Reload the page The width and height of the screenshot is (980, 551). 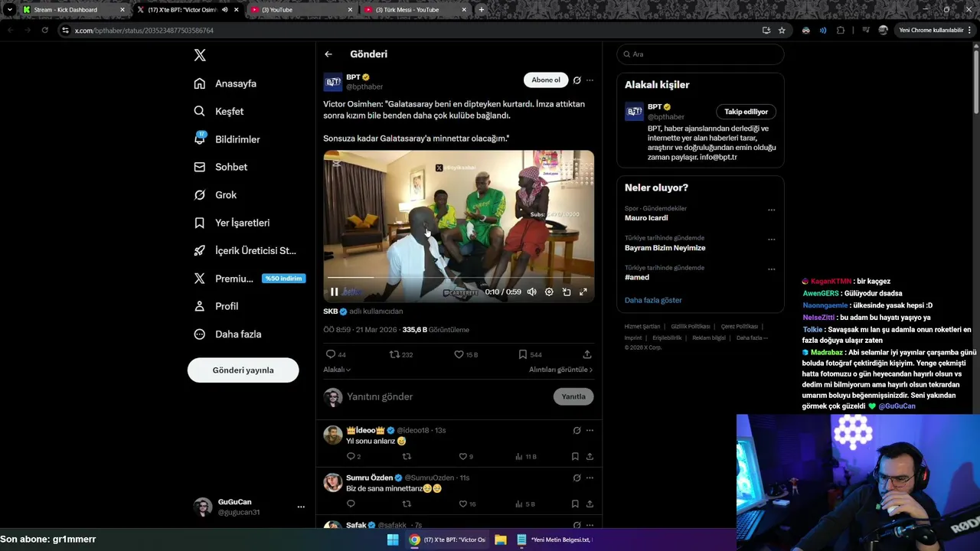tap(44, 31)
